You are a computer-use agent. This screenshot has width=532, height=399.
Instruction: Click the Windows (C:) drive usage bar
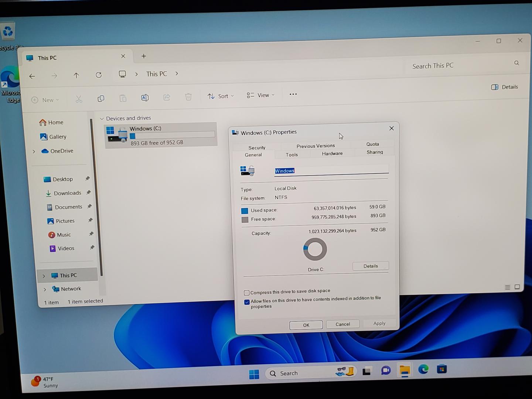[x=172, y=135]
